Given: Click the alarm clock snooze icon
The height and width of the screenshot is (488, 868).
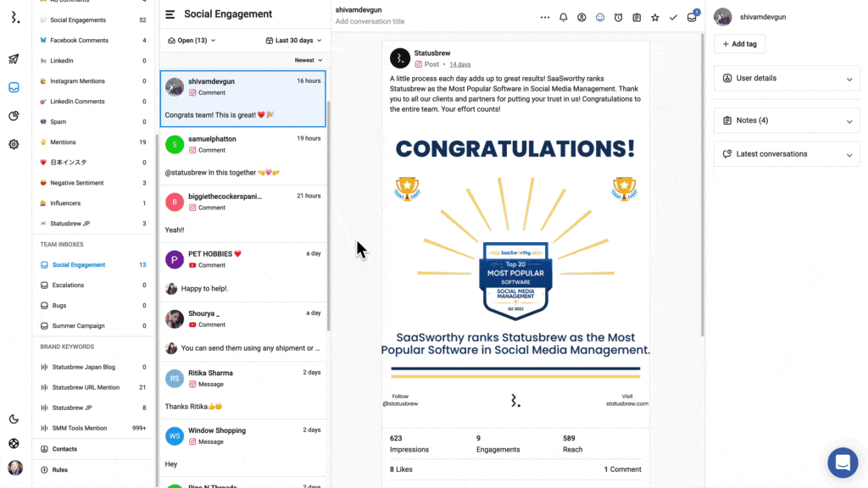Looking at the screenshot, I should [x=618, y=17].
